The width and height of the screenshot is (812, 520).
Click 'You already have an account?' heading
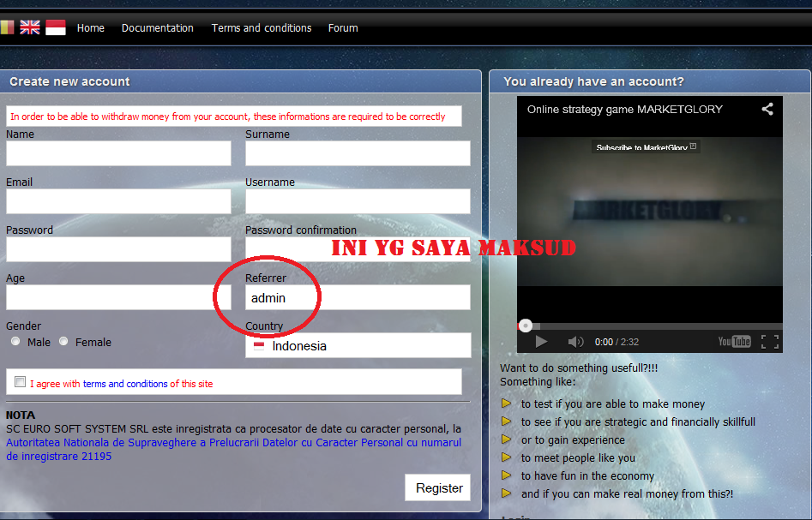click(x=593, y=81)
